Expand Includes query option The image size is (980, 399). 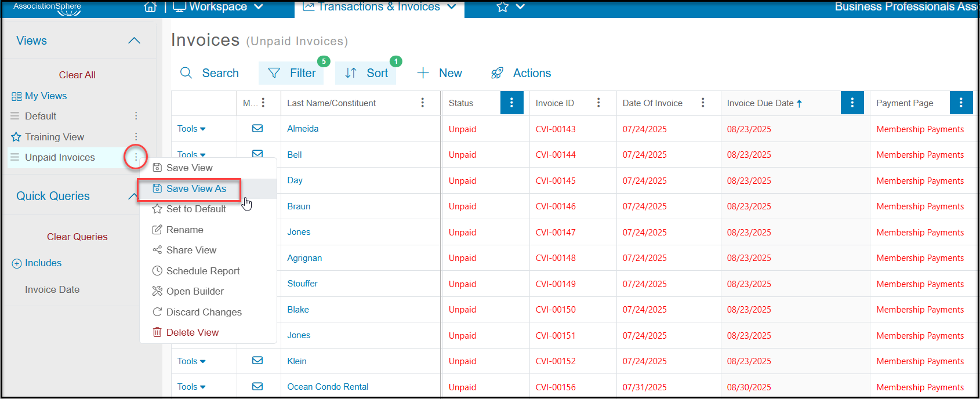(37, 263)
